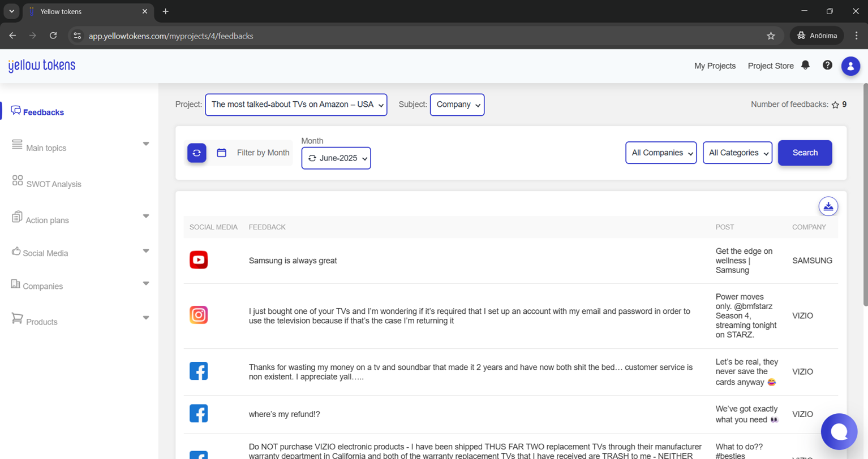868x459 pixels.
Task: Click the yellow tokens logo
Action: [42, 66]
